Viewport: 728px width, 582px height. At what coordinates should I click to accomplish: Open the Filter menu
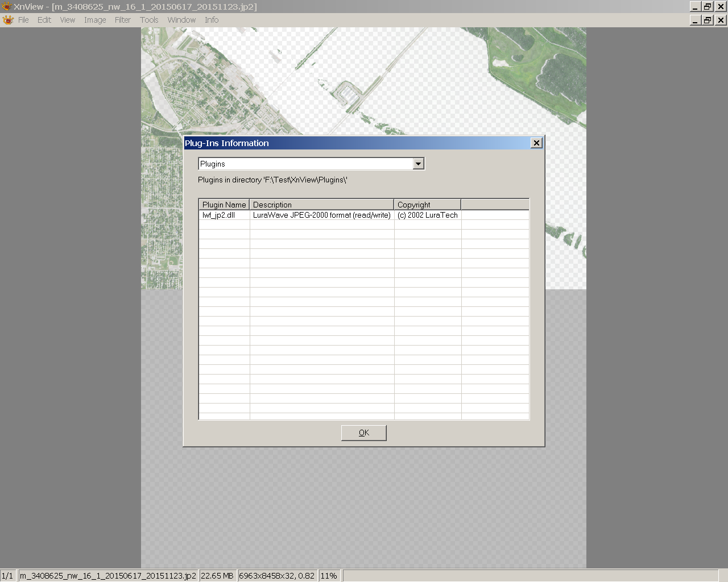pyautogui.click(x=123, y=20)
